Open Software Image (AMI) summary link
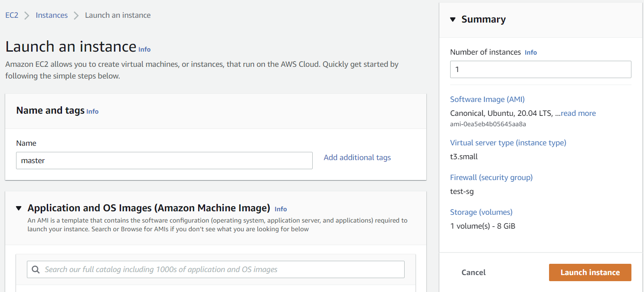The height and width of the screenshot is (292, 644). (487, 99)
